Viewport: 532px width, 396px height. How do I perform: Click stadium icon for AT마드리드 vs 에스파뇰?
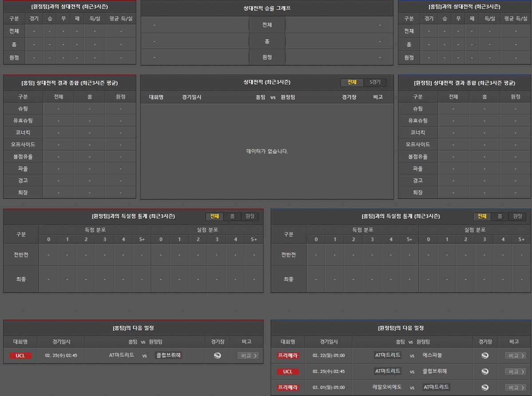(485, 355)
